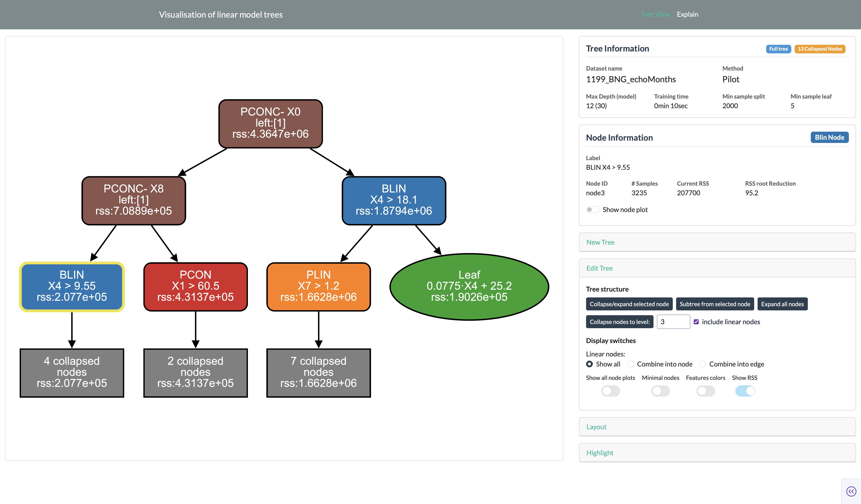861x504 pixels.
Task: Click the Blin Node badge
Action: tap(829, 137)
